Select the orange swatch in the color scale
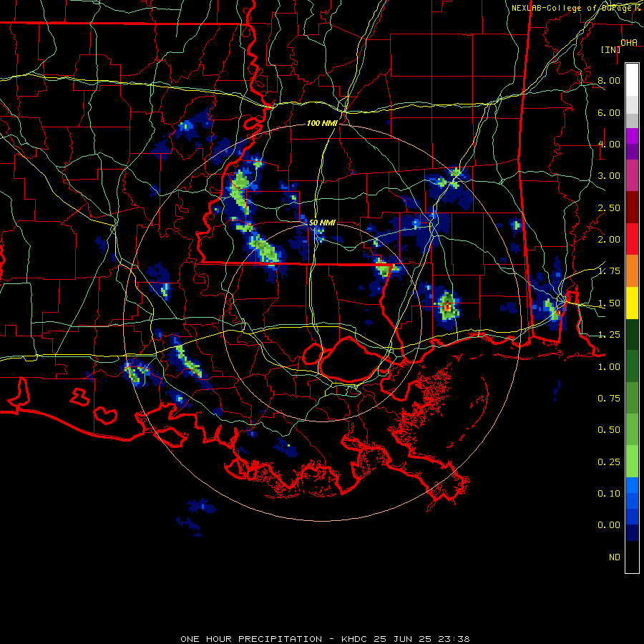Screen dimensions: 644x644 (632, 271)
